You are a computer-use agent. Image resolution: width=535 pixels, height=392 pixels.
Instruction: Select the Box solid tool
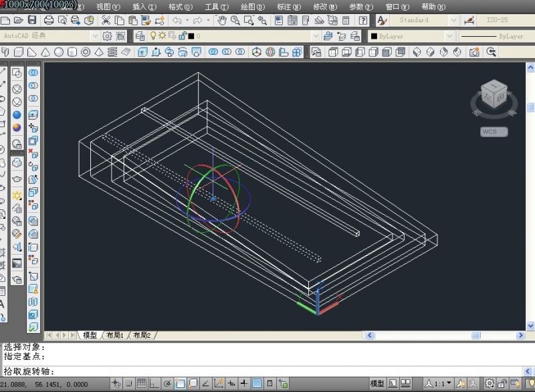pyautogui.click(x=19, y=52)
